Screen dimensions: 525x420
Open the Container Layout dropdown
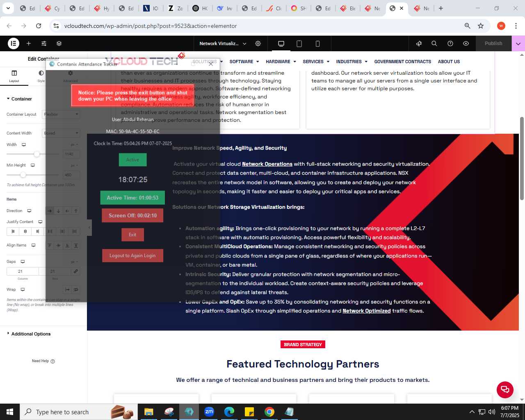click(x=61, y=114)
